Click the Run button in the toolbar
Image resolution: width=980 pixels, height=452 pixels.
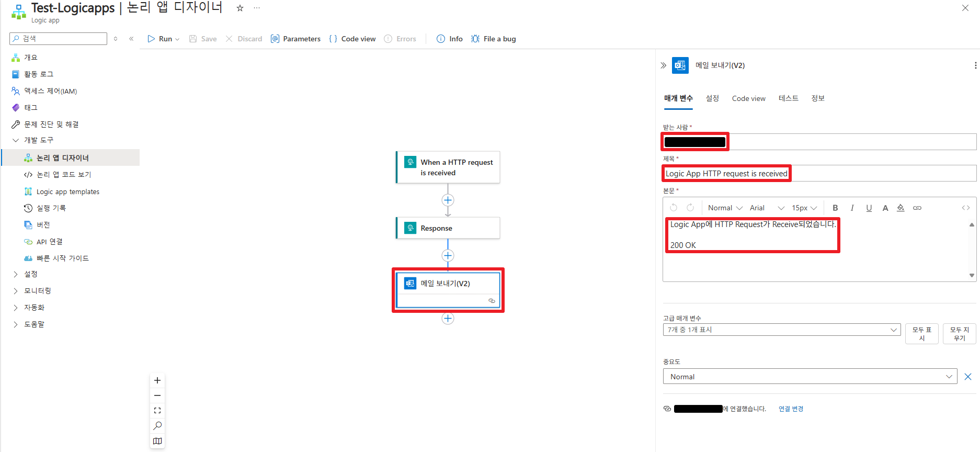[x=160, y=39]
